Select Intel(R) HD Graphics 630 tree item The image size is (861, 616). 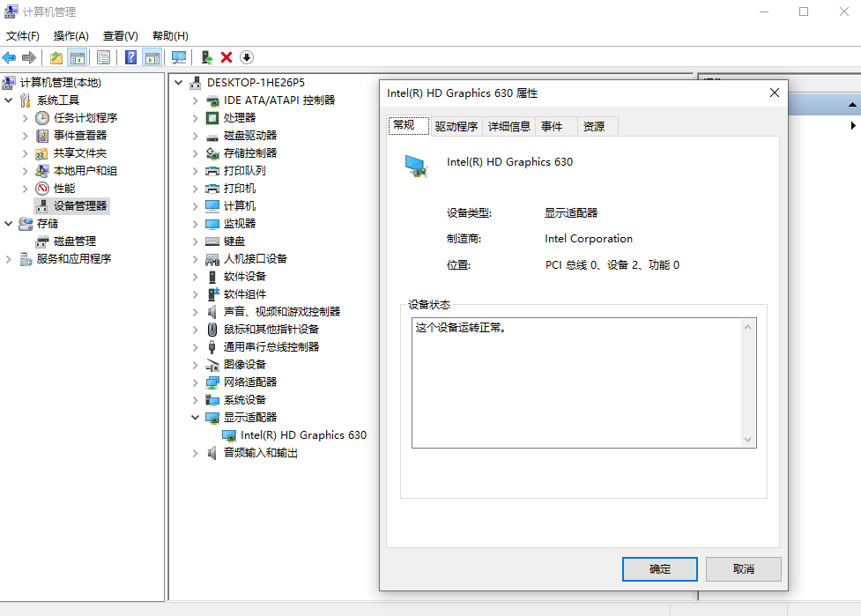(x=303, y=435)
